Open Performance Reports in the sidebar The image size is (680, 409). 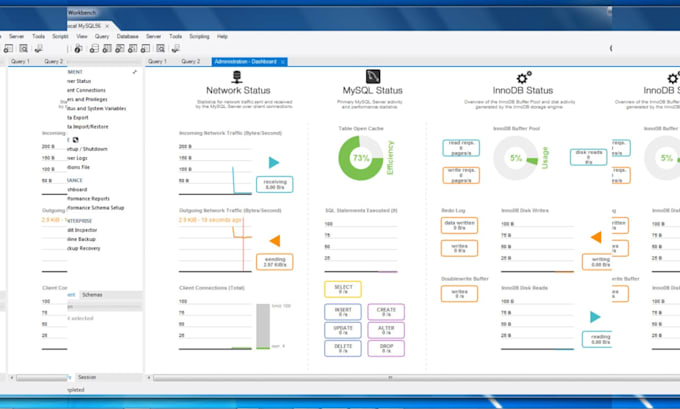pyautogui.click(x=88, y=199)
